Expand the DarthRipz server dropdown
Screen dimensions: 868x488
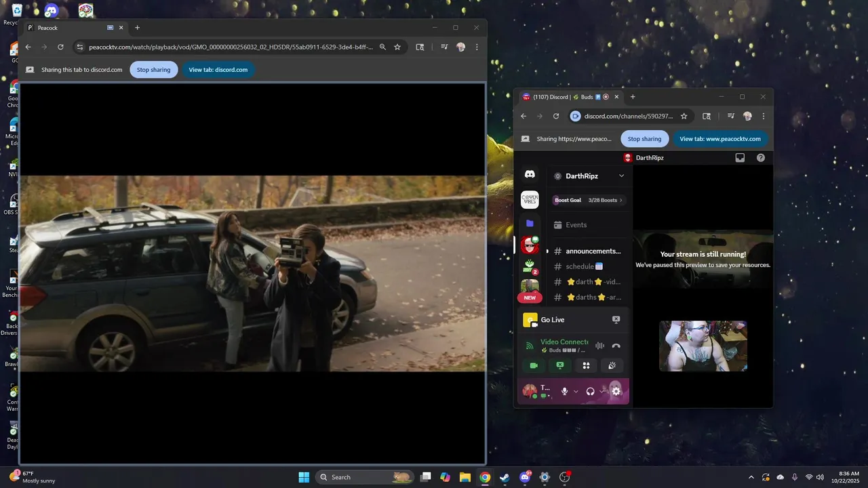[x=621, y=176]
